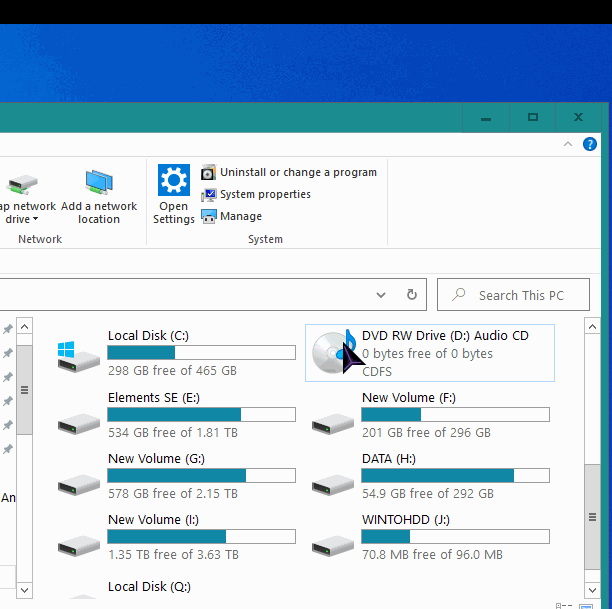612x609 pixels.
Task: Click the refresh icon beside the address bar
Action: (411, 295)
